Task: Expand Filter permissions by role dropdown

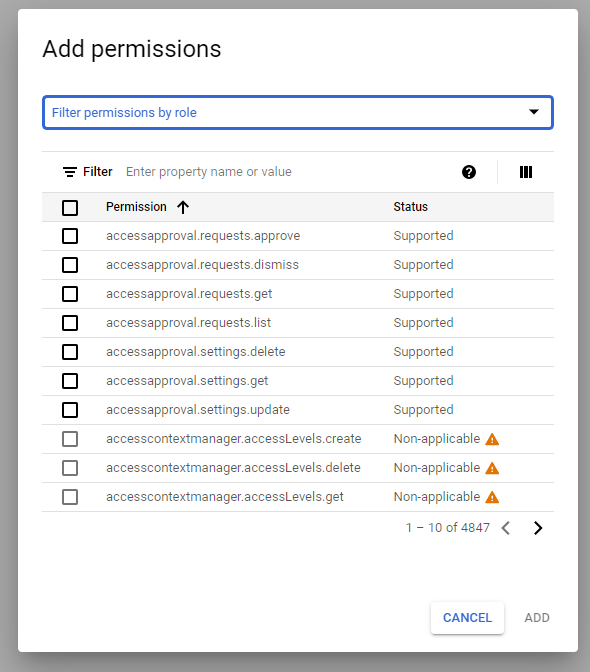Action: tap(298, 112)
